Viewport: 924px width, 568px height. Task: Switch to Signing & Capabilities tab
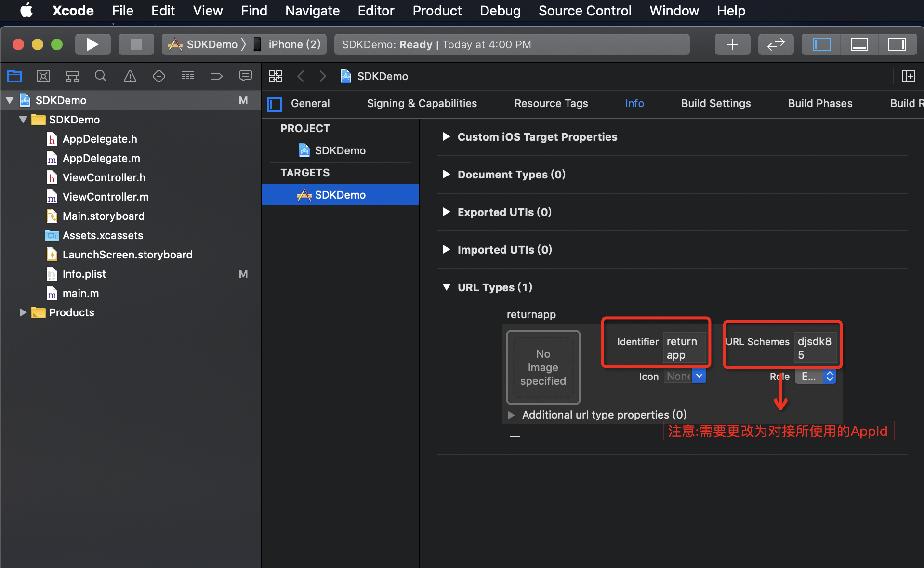coord(422,104)
